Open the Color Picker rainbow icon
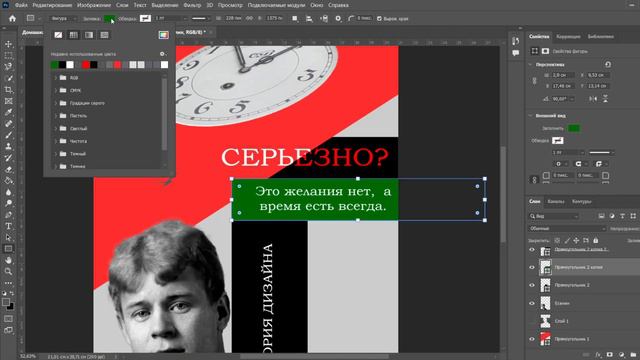The height and width of the screenshot is (360, 640). [x=163, y=35]
